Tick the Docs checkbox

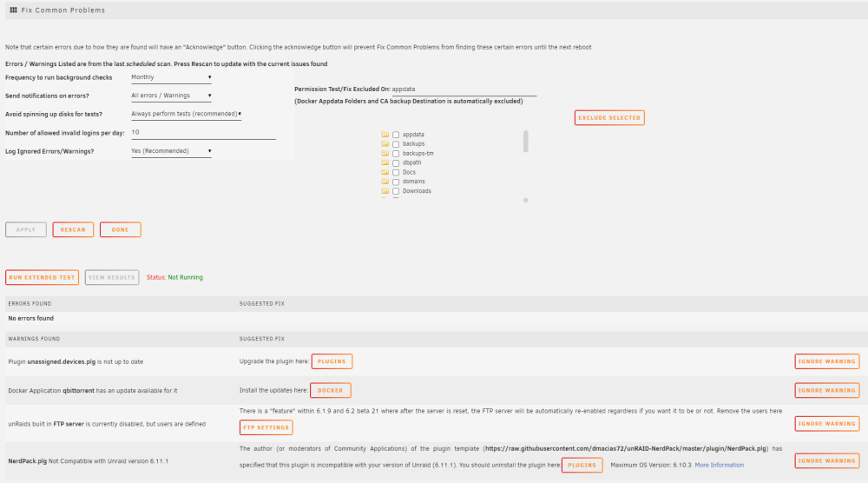(396, 172)
